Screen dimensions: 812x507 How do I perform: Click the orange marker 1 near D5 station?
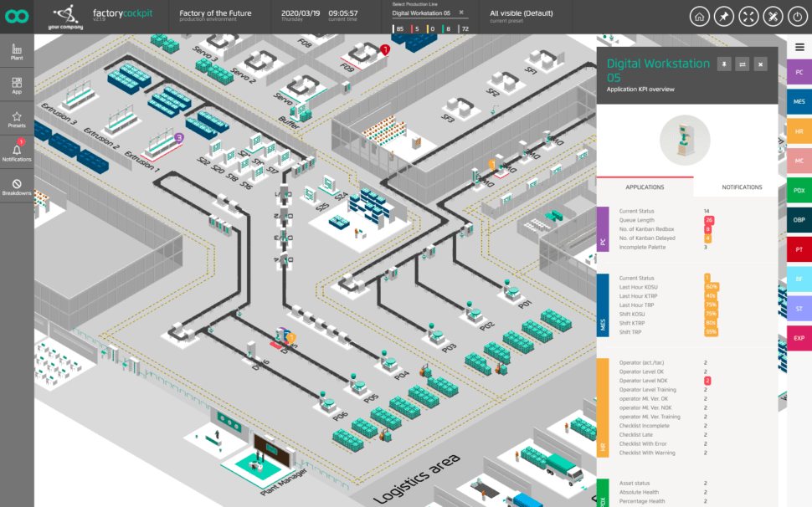291,338
